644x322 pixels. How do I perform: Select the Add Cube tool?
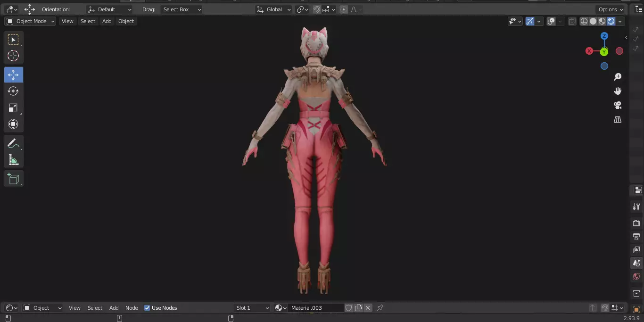[x=13, y=179]
